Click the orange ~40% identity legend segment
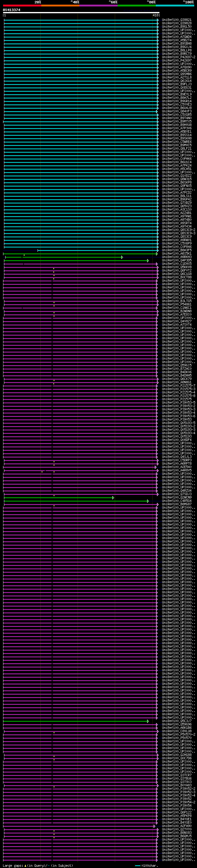Screen dimensions: 197x868 (60, 6)
